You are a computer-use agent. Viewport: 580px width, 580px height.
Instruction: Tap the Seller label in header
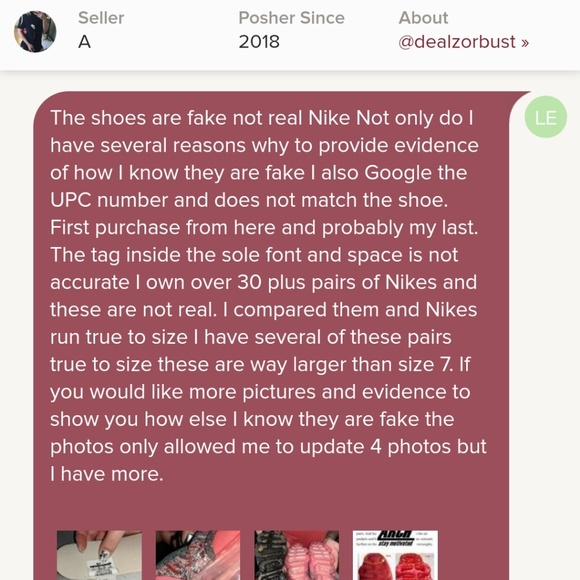(x=101, y=18)
